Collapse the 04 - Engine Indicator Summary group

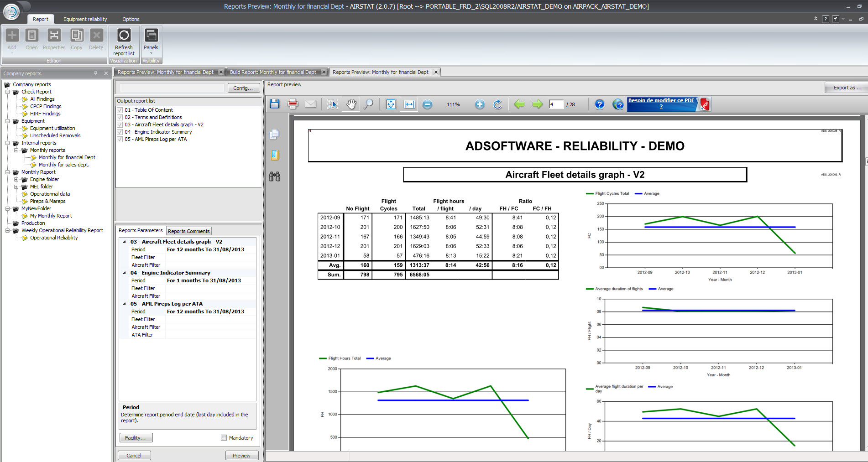pyautogui.click(x=124, y=273)
